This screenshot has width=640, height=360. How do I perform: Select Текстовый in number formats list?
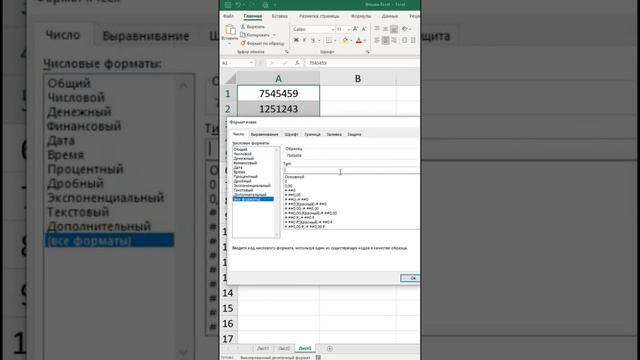244,190
